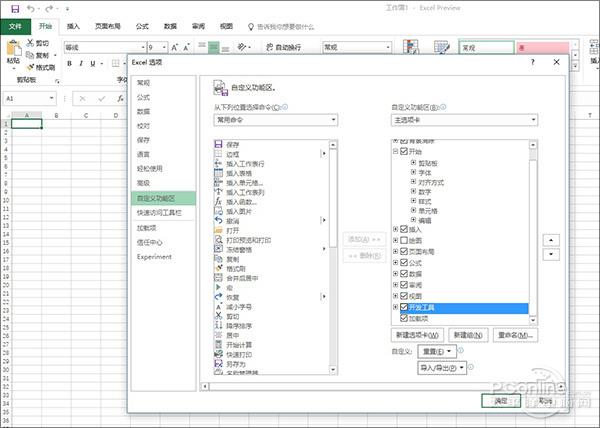Click the Undo (撤消) command icon in list
The height and width of the screenshot is (428, 600).
218,220
